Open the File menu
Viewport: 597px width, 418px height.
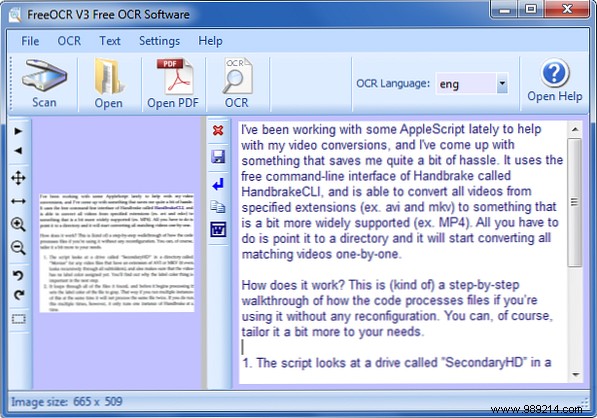coord(30,41)
